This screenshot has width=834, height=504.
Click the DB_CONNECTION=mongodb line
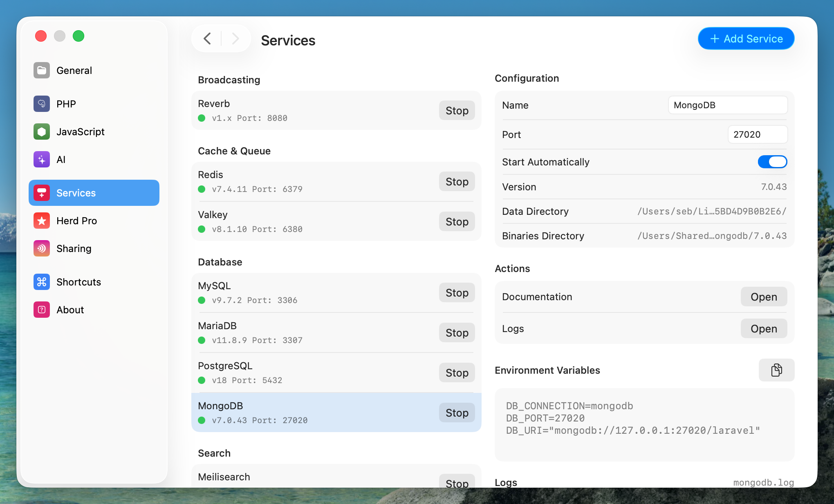pyautogui.click(x=569, y=406)
